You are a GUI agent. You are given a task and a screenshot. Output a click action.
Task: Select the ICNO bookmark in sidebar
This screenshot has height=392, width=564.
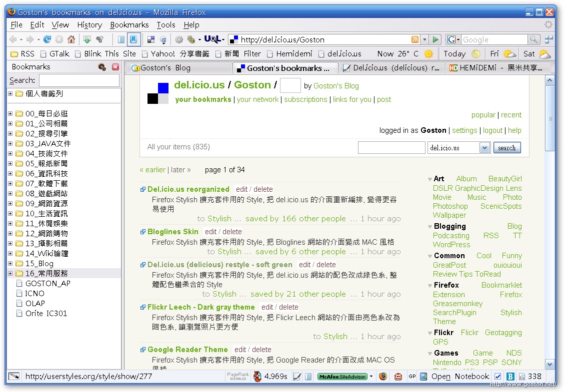pyautogui.click(x=34, y=293)
